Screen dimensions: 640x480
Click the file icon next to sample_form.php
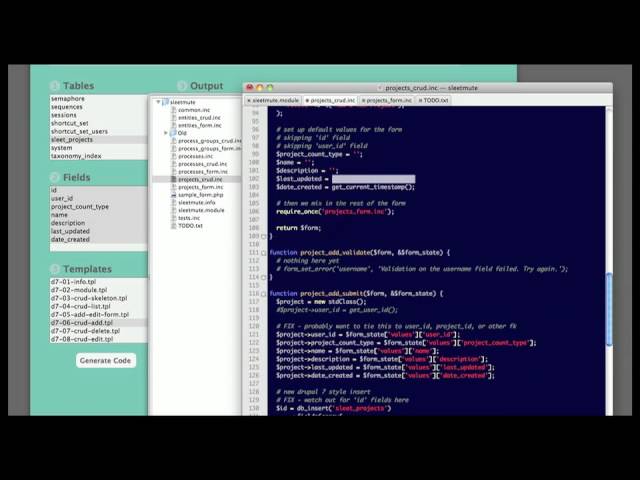pyautogui.click(x=173, y=195)
